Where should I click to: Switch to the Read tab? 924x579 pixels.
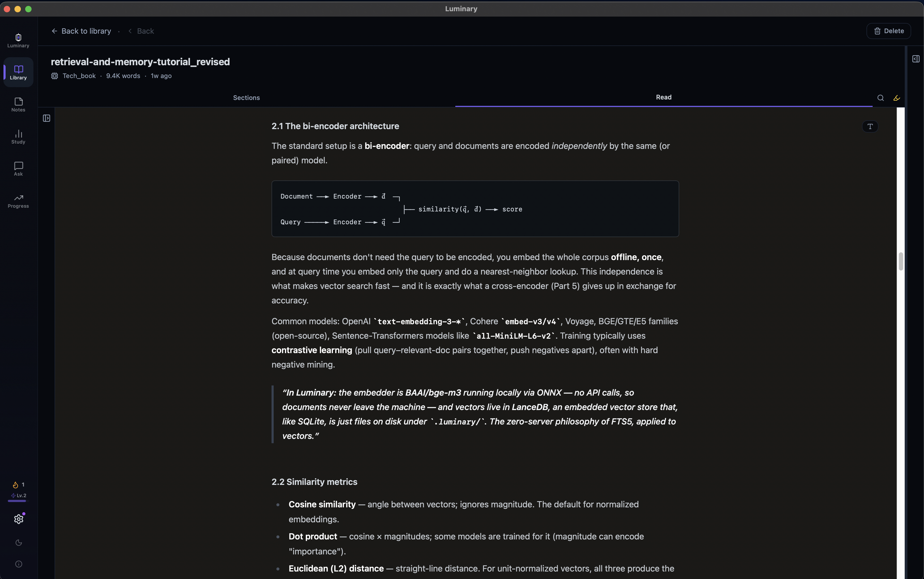(x=663, y=97)
